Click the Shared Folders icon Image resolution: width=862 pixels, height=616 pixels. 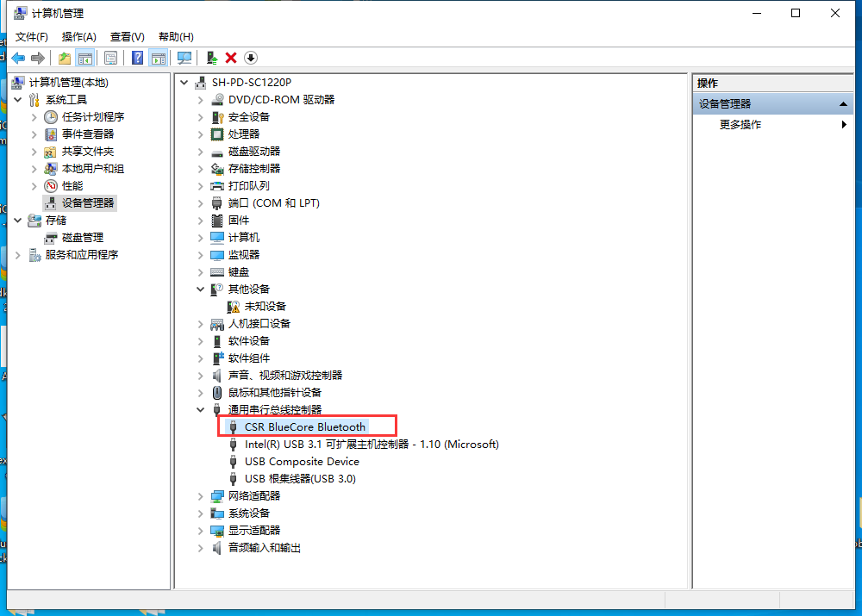[51, 152]
